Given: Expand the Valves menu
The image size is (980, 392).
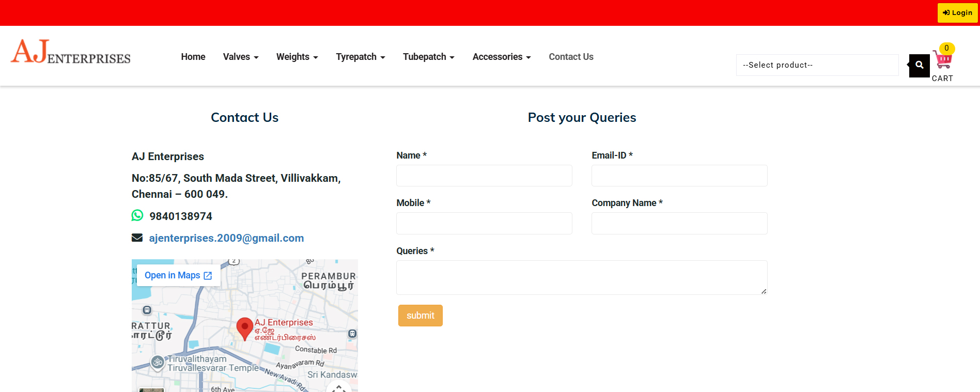Looking at the screenshot, I should click(241, 57).
